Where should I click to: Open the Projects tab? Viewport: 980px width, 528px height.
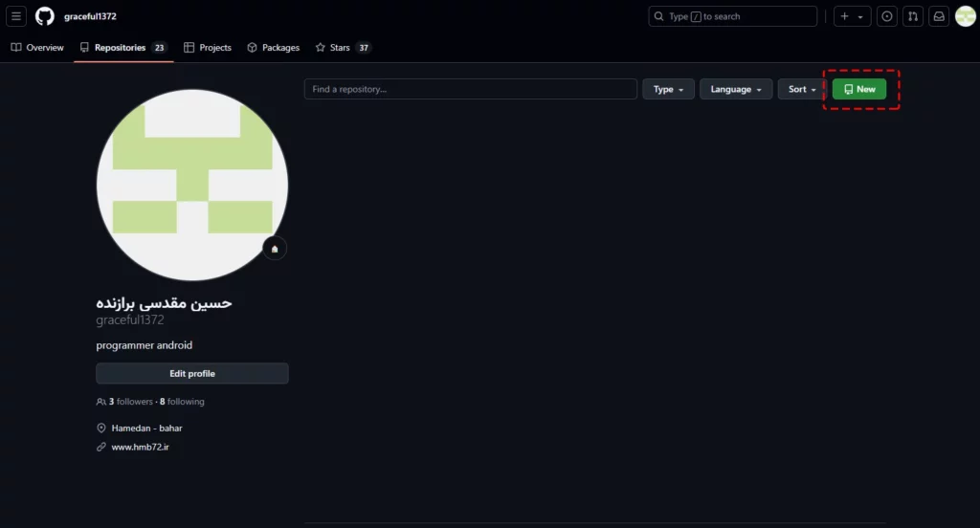tap(208, 48)
